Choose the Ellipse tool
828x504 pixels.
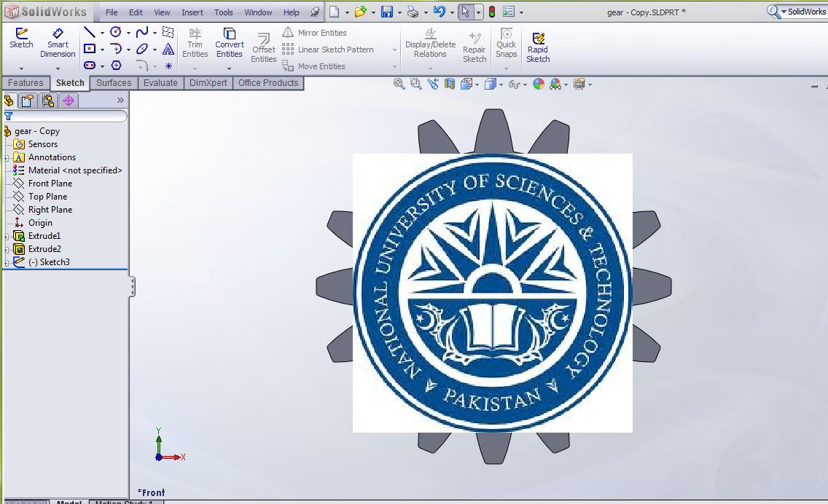point(142,49)
